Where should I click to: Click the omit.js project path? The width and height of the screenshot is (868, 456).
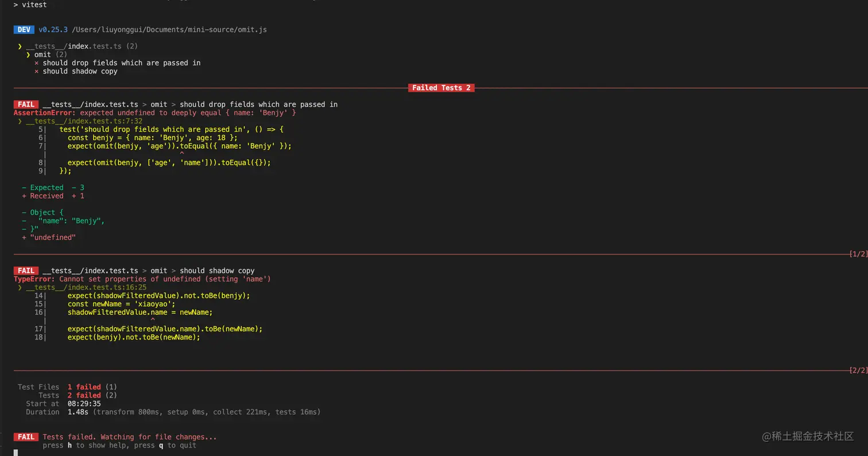[x=169, y=29]
